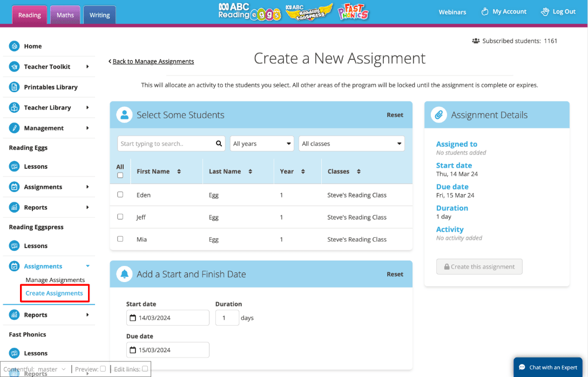The image size is (588, 377).
Task: Click the Management pencil icon
Action: [15, 128]
